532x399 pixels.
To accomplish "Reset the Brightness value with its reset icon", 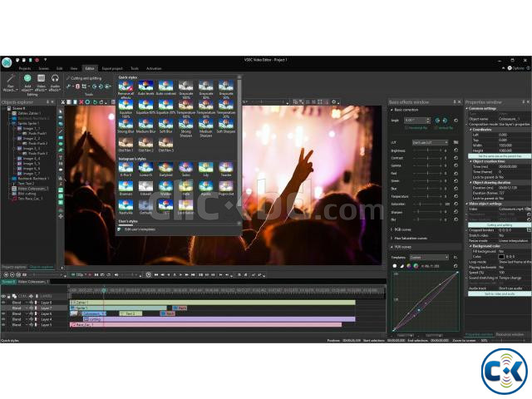I will (x=456, y=150).
